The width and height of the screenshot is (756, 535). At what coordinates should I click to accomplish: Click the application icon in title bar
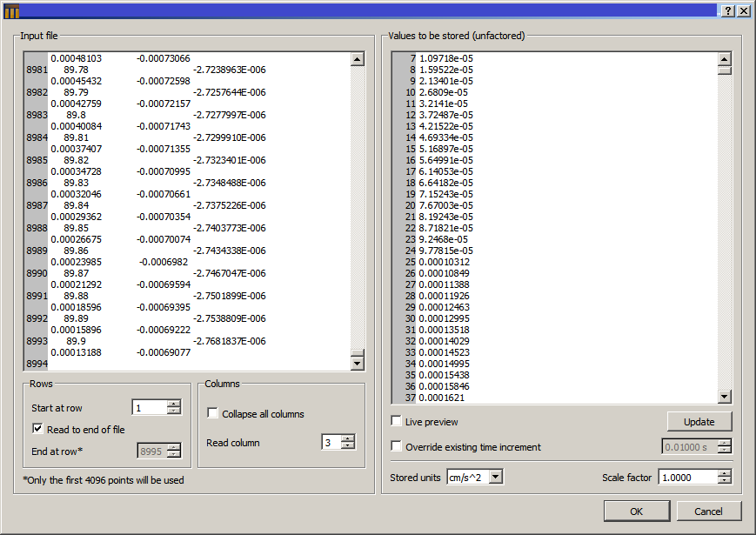click(x=11, y=10)
